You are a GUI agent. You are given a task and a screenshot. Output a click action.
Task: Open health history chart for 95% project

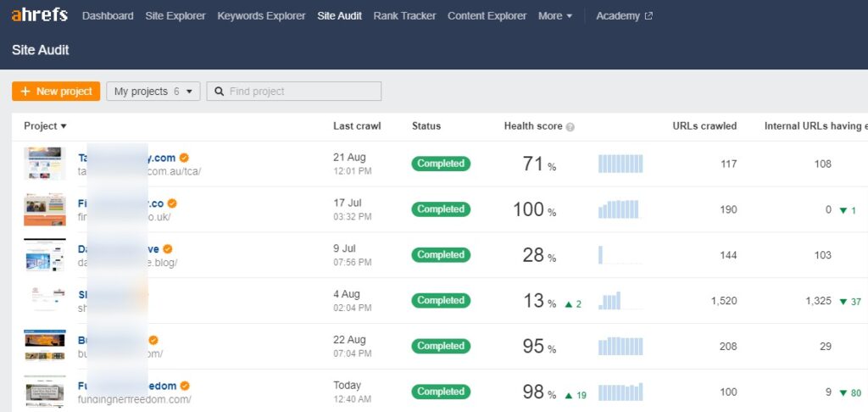point(620,346)
